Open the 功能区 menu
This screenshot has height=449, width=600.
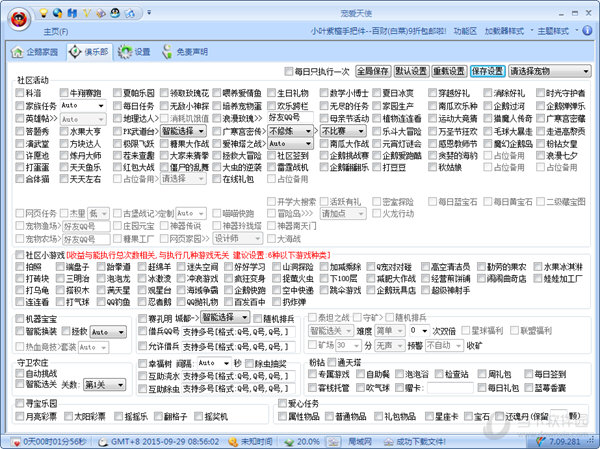pos(465,31)
